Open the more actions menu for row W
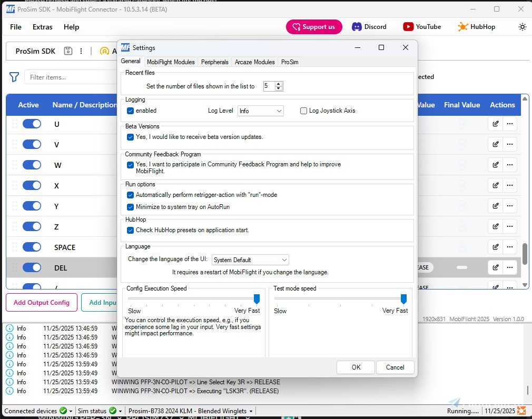 click(x=509, y=165)
